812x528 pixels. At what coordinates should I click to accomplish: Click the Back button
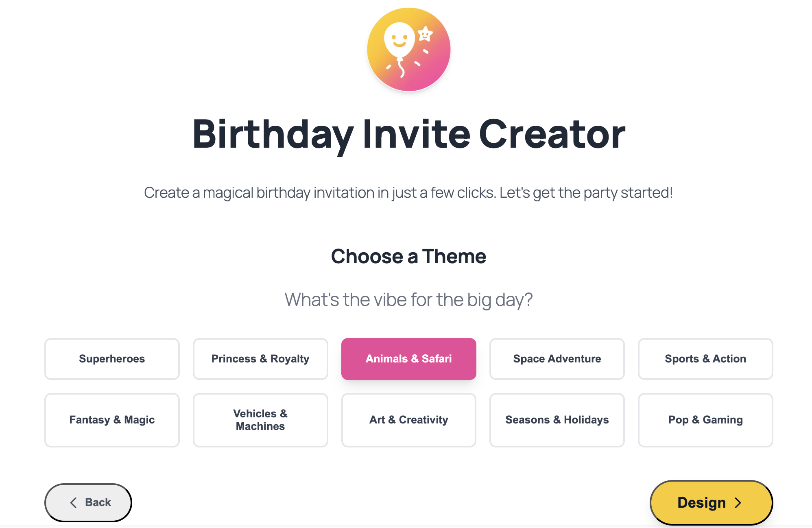point(88,502)
